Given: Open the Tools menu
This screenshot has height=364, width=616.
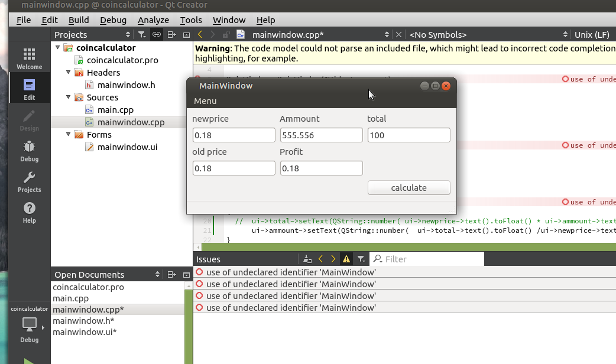Looking at the screenshot, I should tap(191, 20).
